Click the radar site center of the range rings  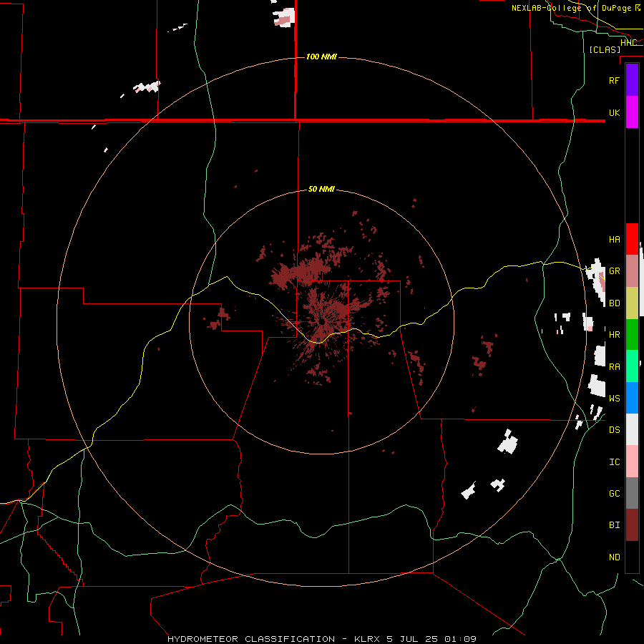[321, 321]
